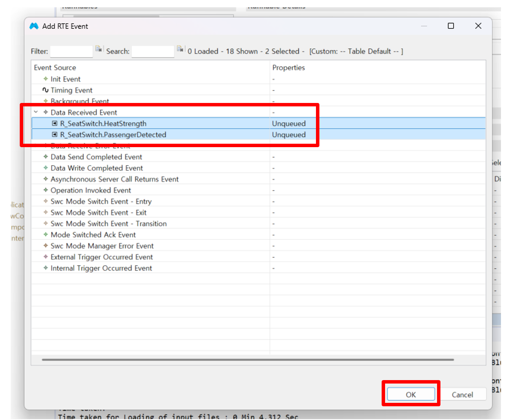507x420 pixels.
Task: Collapse the Data Received Event node
Action: pyautogui.click(x=36, y=112)
